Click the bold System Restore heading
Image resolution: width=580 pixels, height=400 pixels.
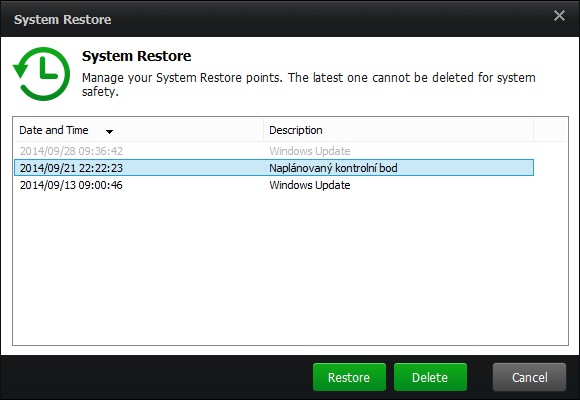pos(136,56)
